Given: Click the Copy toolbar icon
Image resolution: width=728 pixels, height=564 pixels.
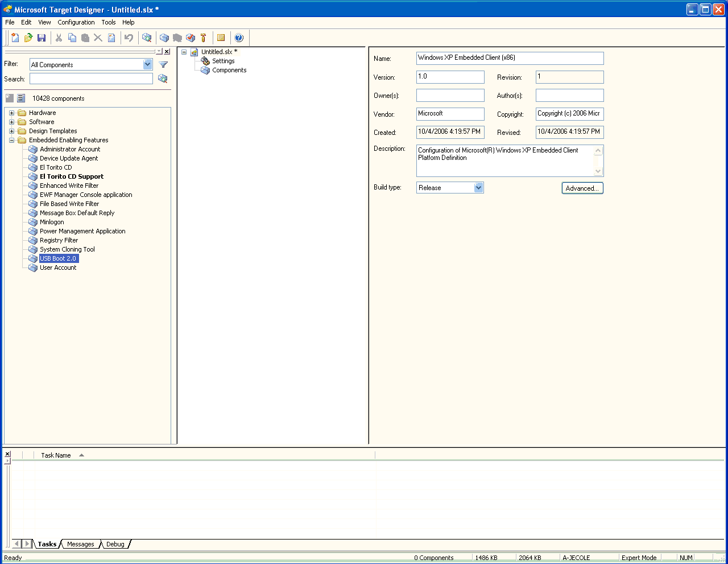Looking at the screenshot, I should (x=72, y=38).
